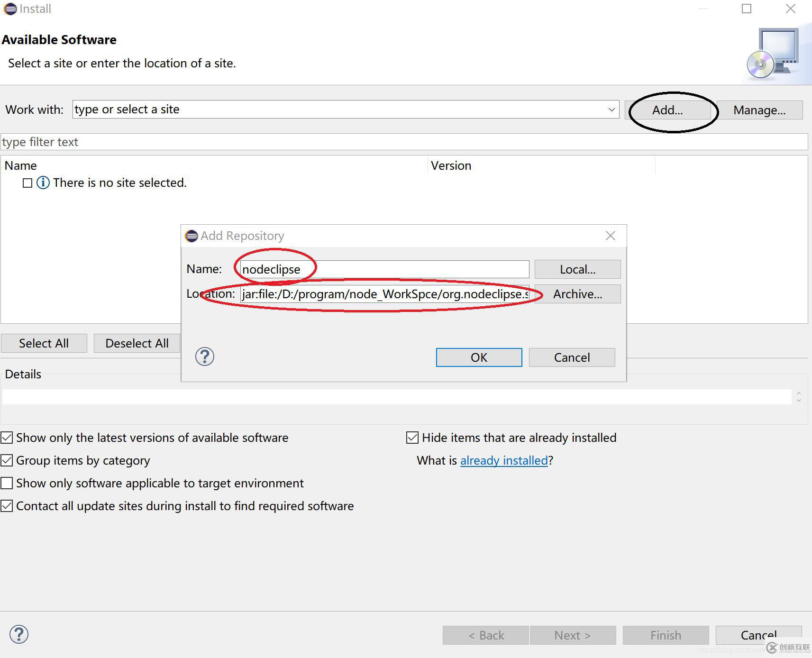
Task: Click the Add... button next to Work with
Action: tap(667, 110)
